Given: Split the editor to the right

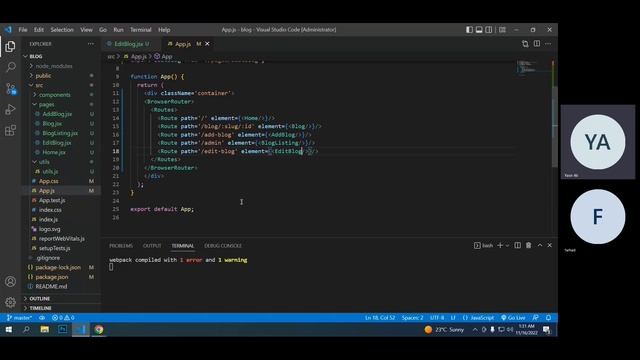Looking at the screenshot, I should (537, 44).
